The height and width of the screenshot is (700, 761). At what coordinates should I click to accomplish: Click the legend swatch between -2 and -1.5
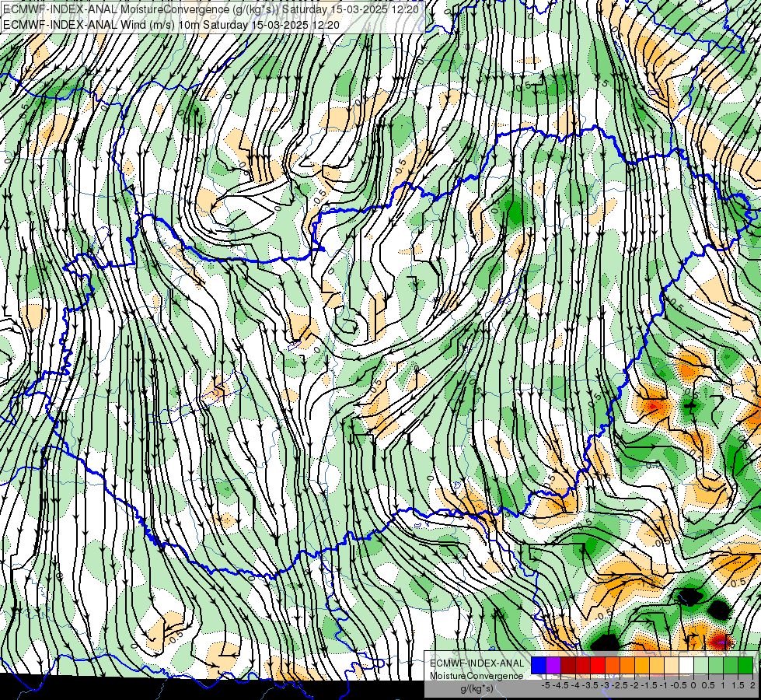[641, 665]
